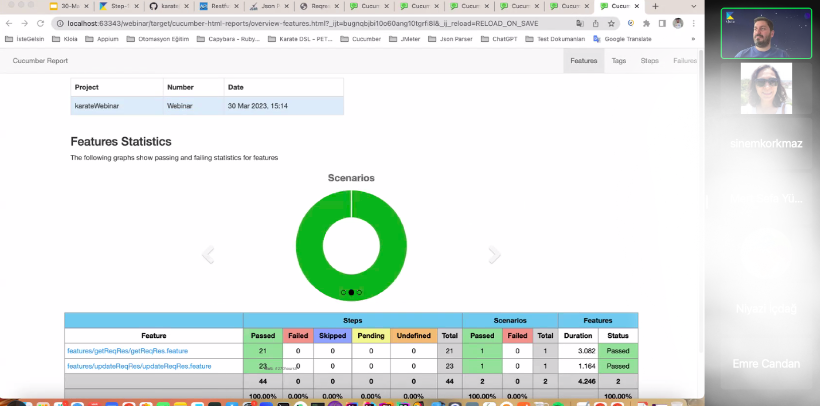Sort by the Steps Passed column header

263,336
